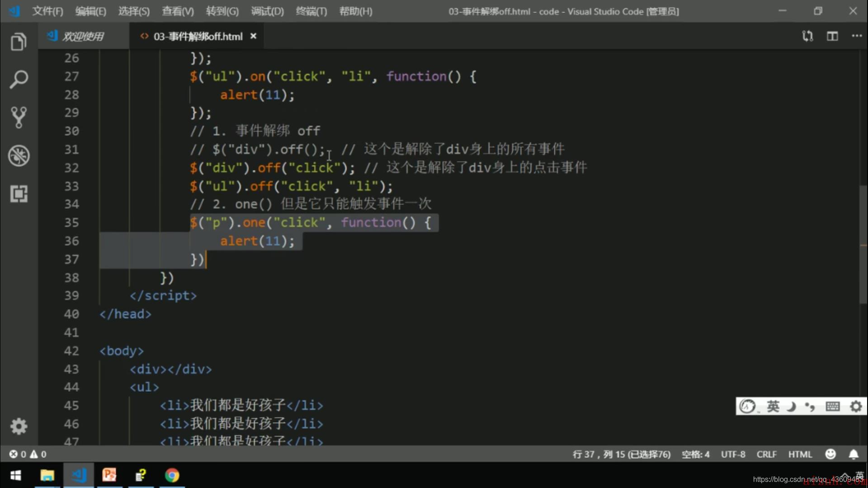Open the Explorer files view

[19, 42]
